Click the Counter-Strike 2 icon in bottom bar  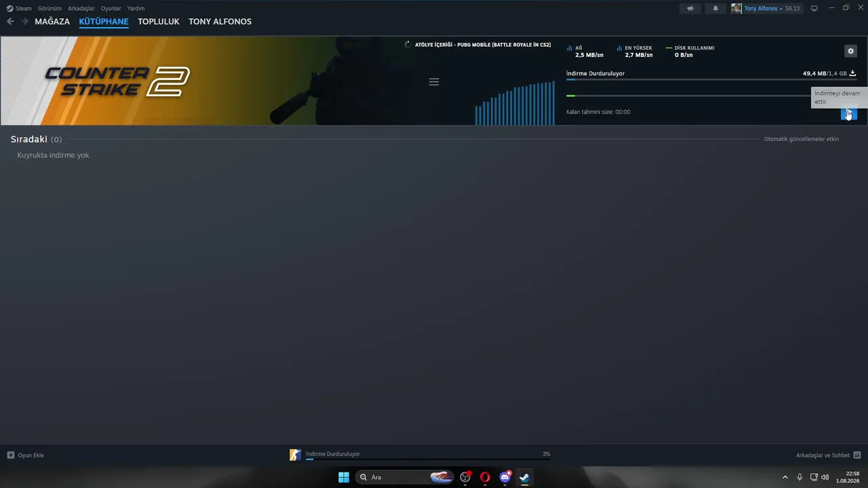click(295, 455)
